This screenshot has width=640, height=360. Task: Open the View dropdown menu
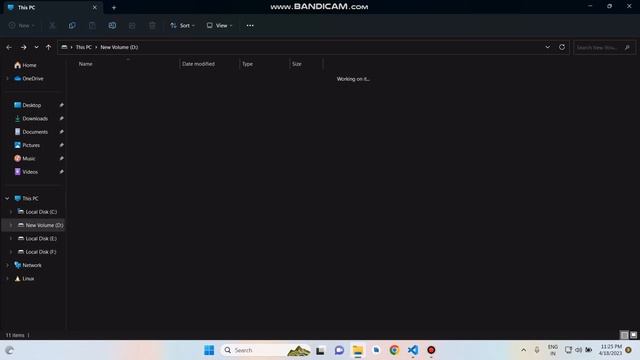(x=219, y=25)
